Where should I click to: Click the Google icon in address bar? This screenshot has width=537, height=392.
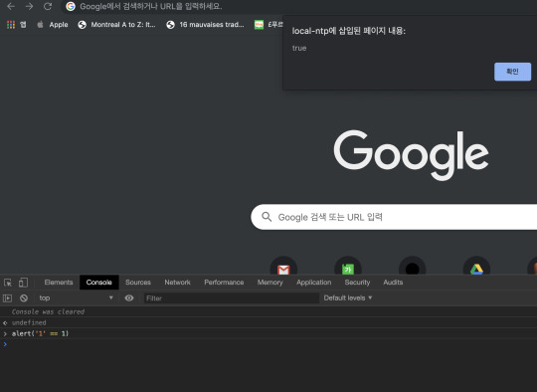(71, 6)
